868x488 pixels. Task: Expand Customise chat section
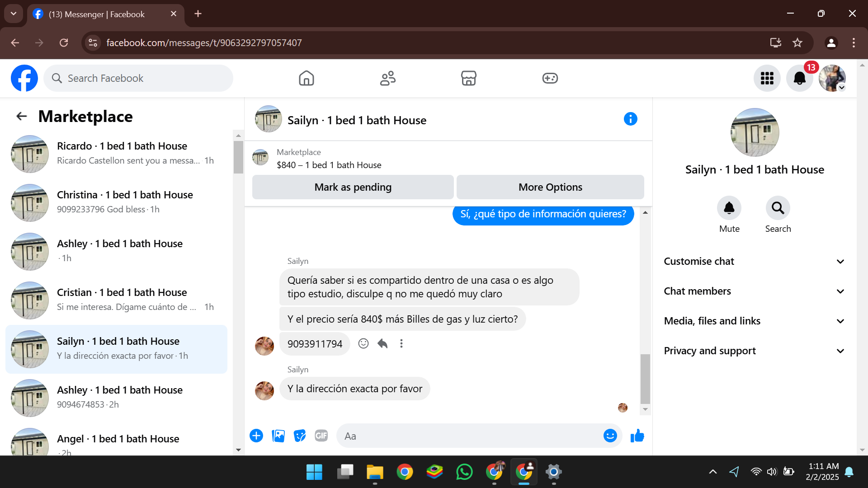click(754, 261)
